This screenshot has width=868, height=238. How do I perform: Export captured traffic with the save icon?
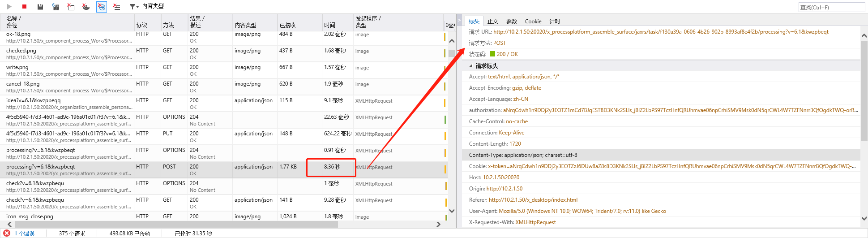click(x=40, y=7)
